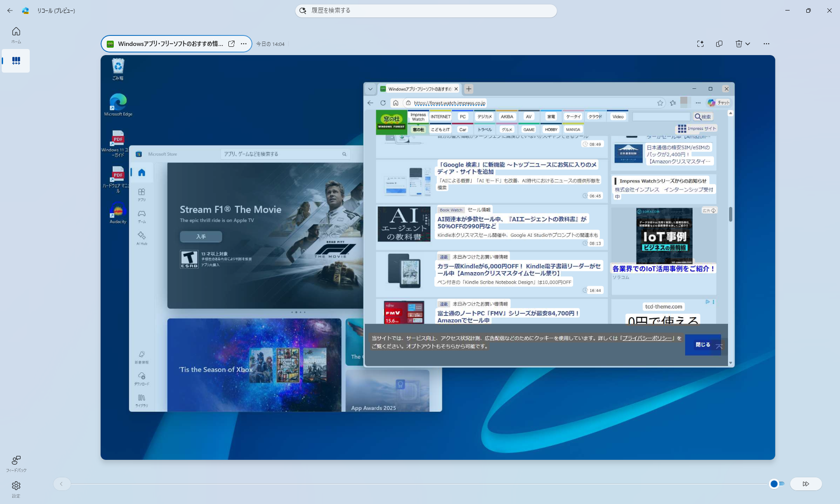Copy the current snapshot

tap(719, 44)
